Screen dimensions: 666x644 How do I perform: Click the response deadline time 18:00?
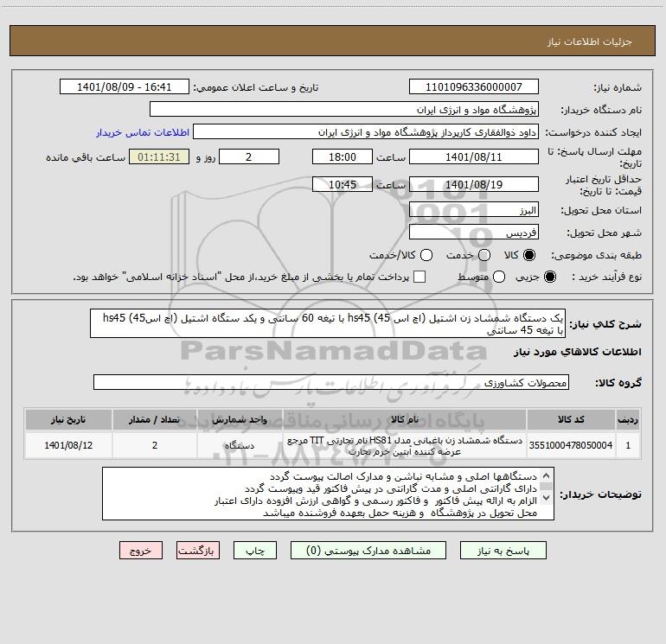pyautogui.click(x=343, y=156)
